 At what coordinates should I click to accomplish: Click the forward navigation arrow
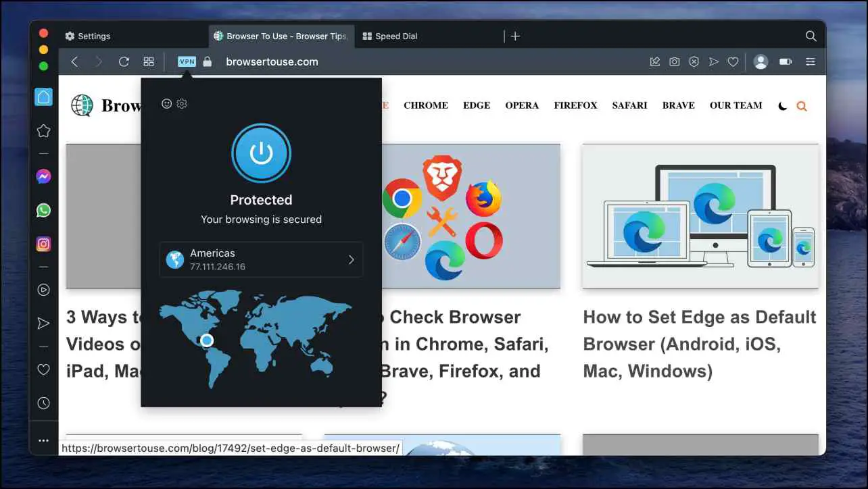click(99, 61)
